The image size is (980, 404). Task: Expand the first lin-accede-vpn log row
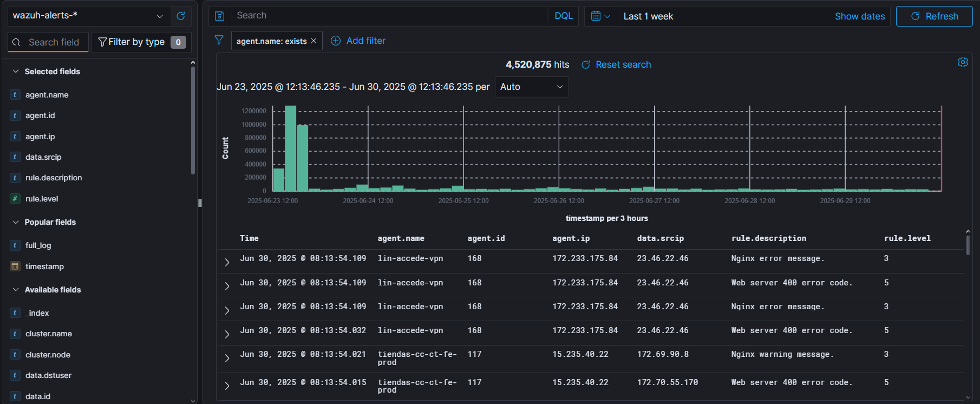pyautogui.click(x=227, y=262)
